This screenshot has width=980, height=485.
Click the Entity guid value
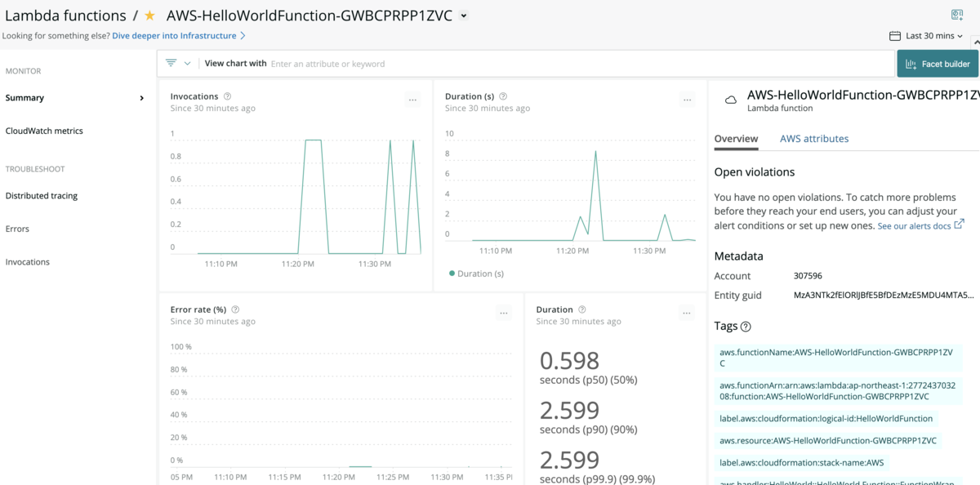coord(884,295)
